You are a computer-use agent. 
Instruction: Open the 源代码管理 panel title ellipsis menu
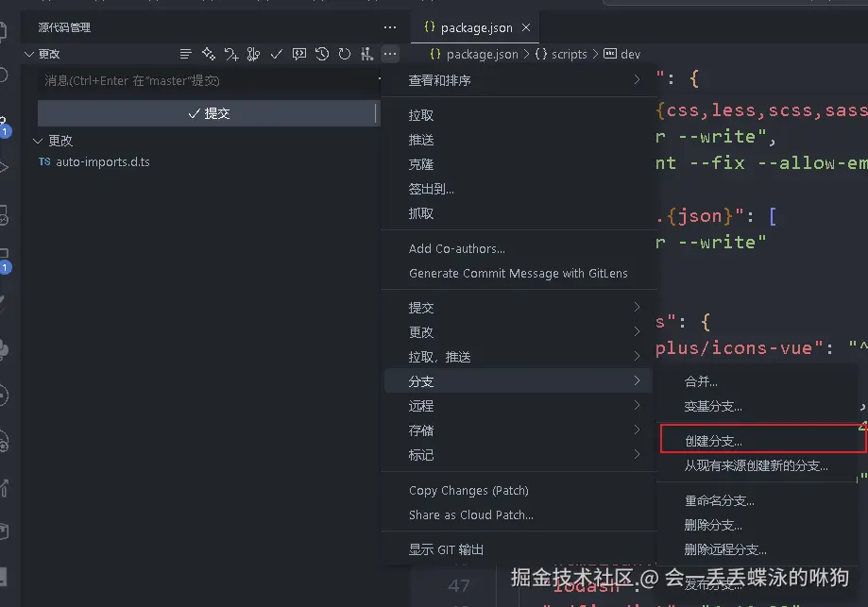coord(390,27)
